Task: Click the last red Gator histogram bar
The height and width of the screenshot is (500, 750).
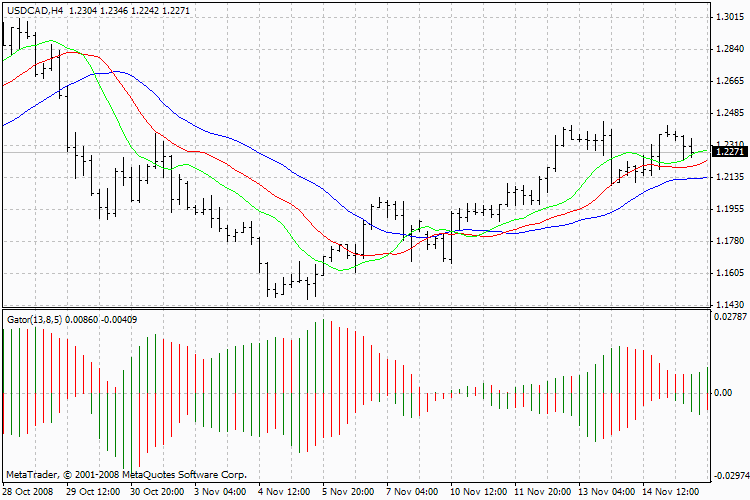Action: click(x=707, y=401)
